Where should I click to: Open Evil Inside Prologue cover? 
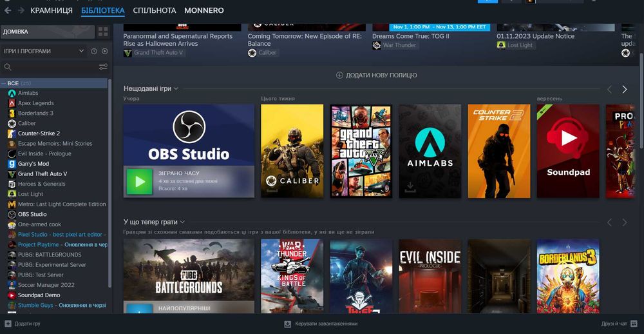(x=430, y=277)
